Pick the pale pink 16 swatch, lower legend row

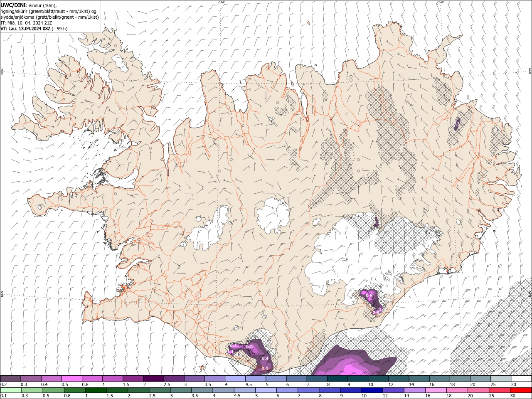(x=436, y=390)
